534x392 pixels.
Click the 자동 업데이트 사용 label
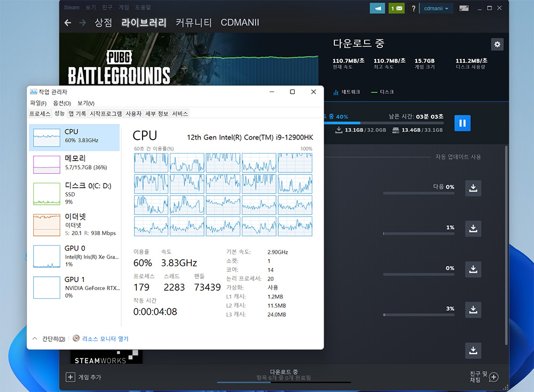458,157
